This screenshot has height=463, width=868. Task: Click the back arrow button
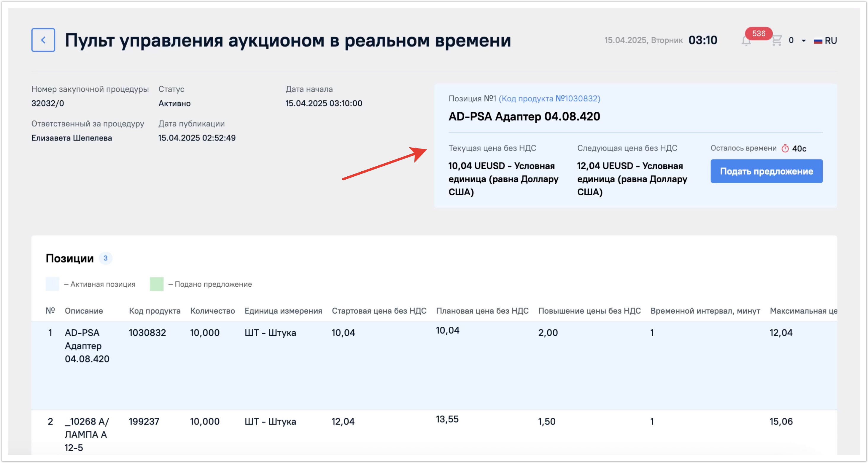coord(43,40)
